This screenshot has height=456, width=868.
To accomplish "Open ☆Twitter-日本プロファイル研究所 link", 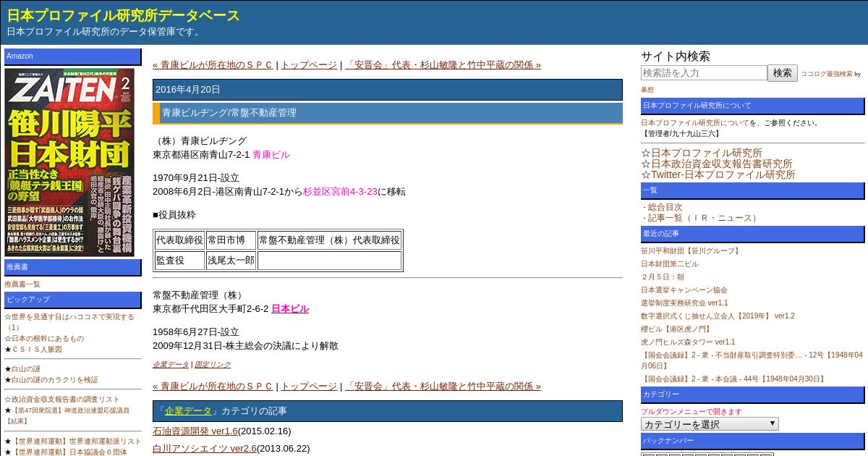I will pyautogui.click(x=723, y=174).
